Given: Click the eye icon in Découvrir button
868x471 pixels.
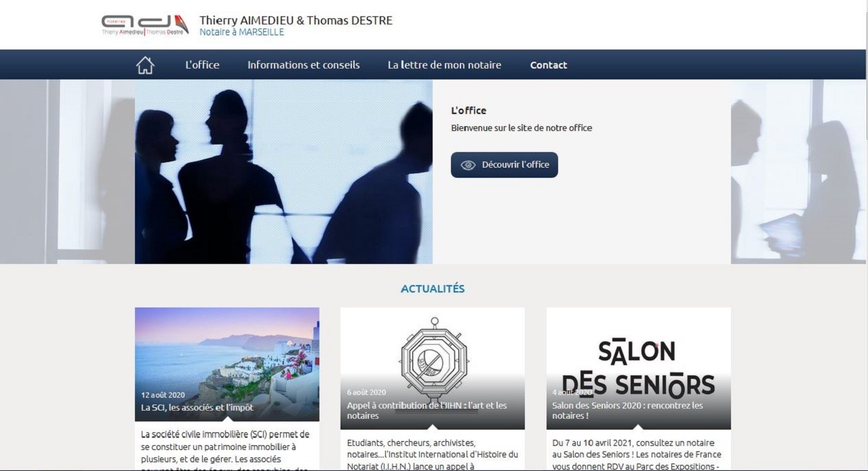Looking at the screenshot, I should coord(468,165).
